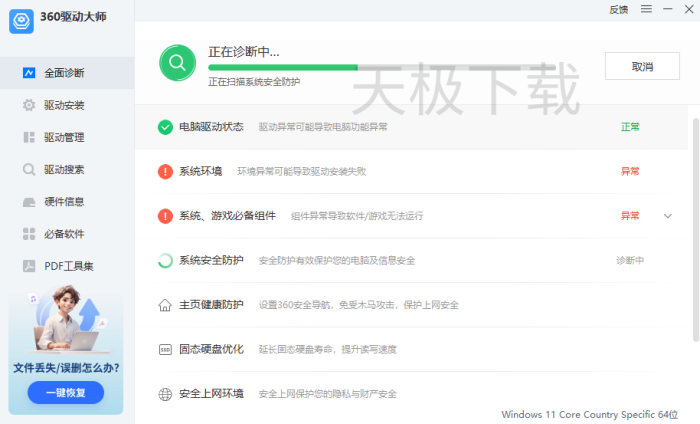This screenshot has height=424, width=700.
Task: Click the 360驱动大师 logo icon
Action: pyautogui.click(x=21, y=21)
